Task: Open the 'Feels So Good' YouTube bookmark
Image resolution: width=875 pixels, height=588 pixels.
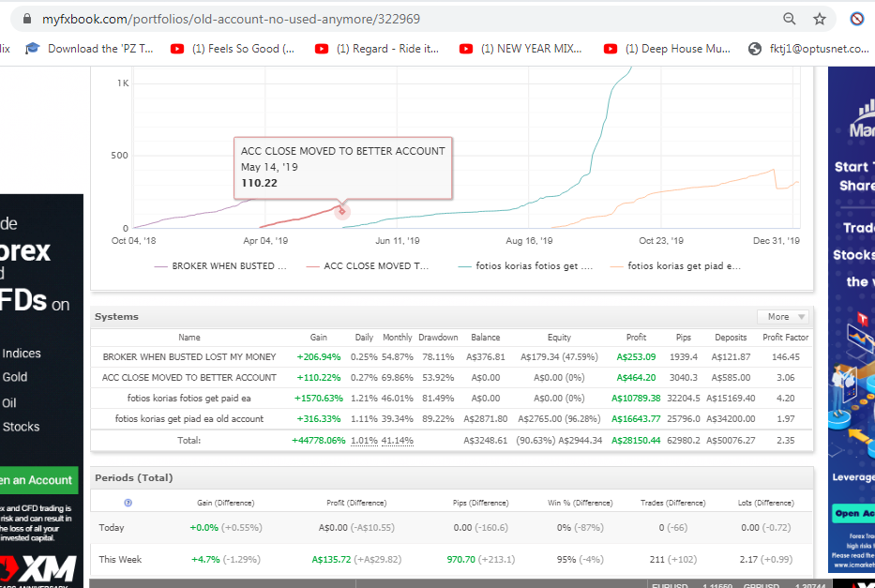Action: [233, 49]
